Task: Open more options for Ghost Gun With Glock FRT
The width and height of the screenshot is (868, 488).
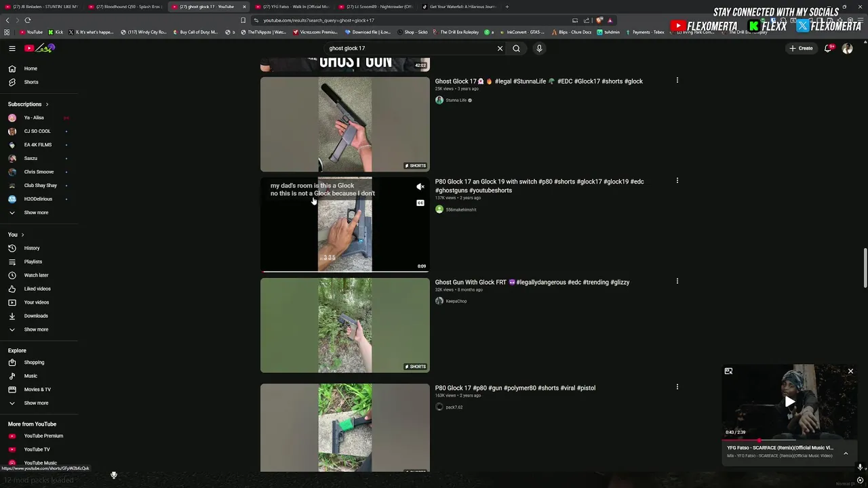Action: (677, 281)
